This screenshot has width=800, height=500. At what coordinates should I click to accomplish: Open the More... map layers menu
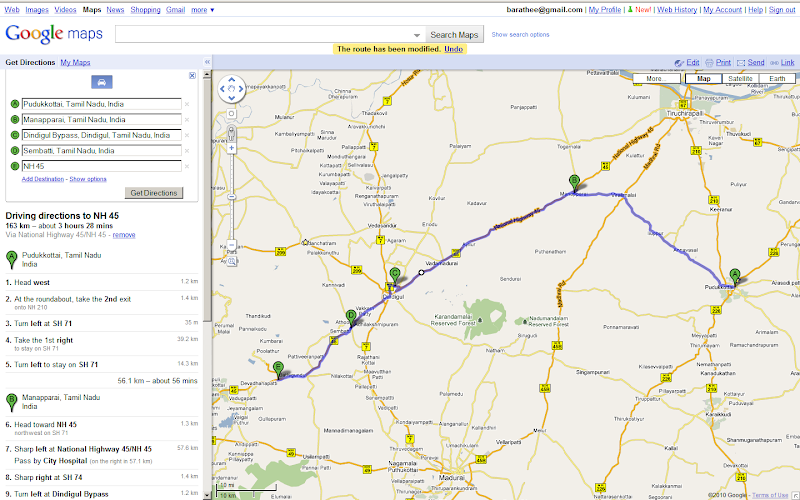point(656,79)
